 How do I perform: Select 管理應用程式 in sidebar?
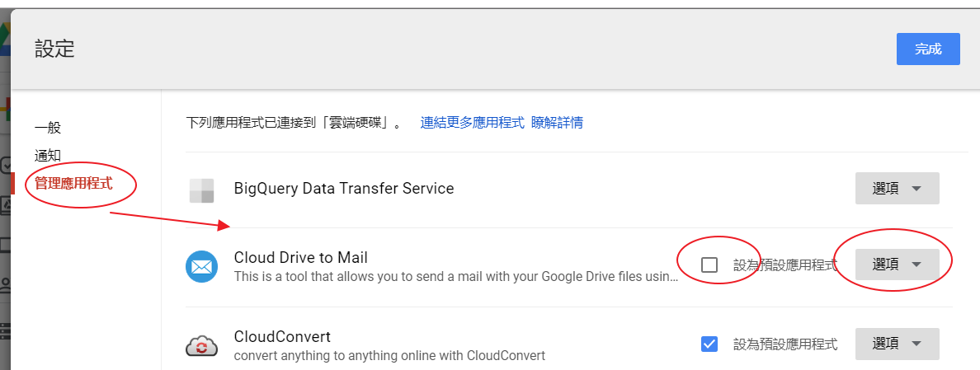click(x=73, y=183)
